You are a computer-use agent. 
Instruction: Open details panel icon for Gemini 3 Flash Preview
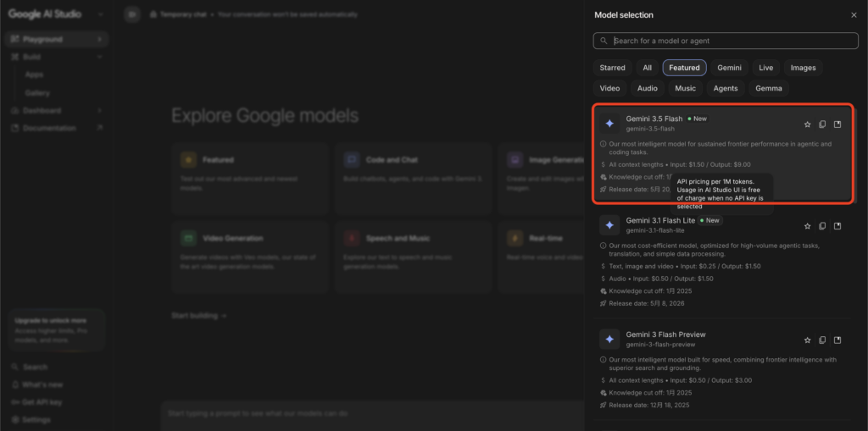pyautogui.click(x=837, y=340)
